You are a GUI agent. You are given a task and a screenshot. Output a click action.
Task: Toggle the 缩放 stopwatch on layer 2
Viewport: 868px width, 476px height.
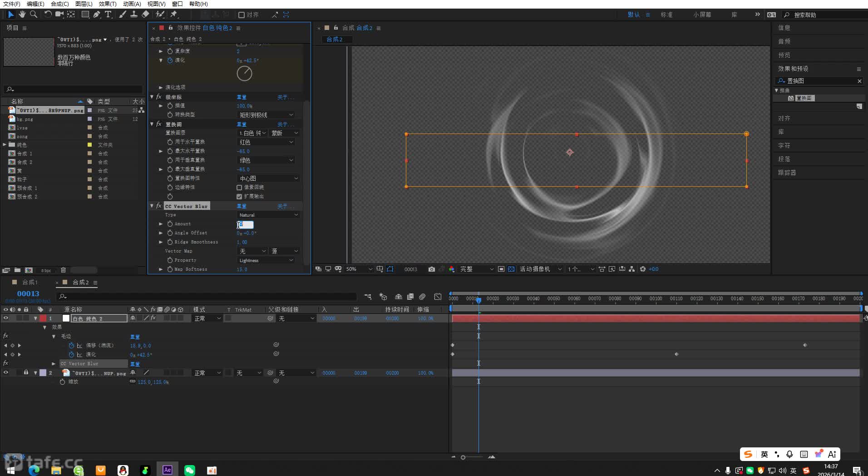coord(63,382)
